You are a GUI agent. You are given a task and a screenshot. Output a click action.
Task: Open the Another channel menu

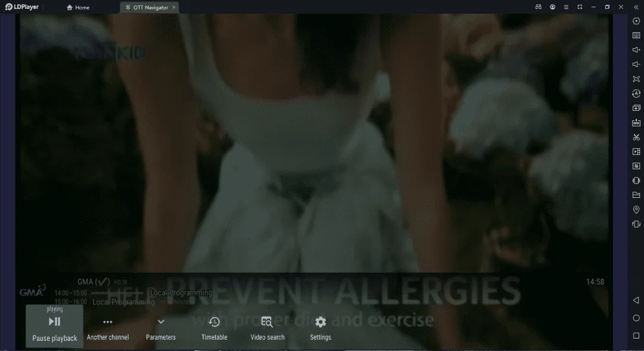click(x=107, y=329)
